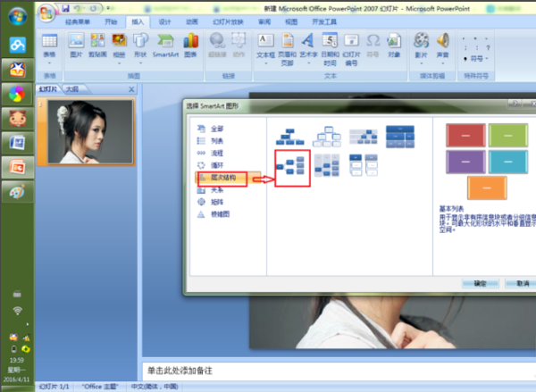
Task: Switch to the 开始 ribbon tab
Action: (x=111, y=21)
